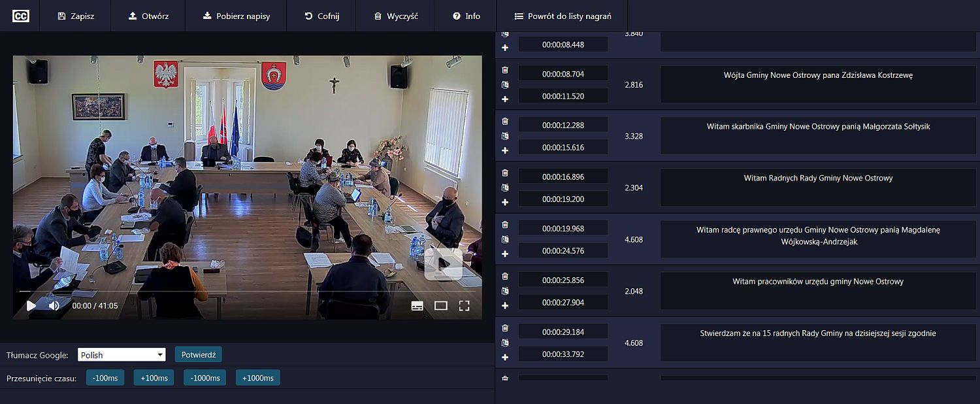Viewport: 980px width, 404px height.
Task: Click Otwórz in the top toolbar
Action: pyautogui.click(x=148, y=16)
